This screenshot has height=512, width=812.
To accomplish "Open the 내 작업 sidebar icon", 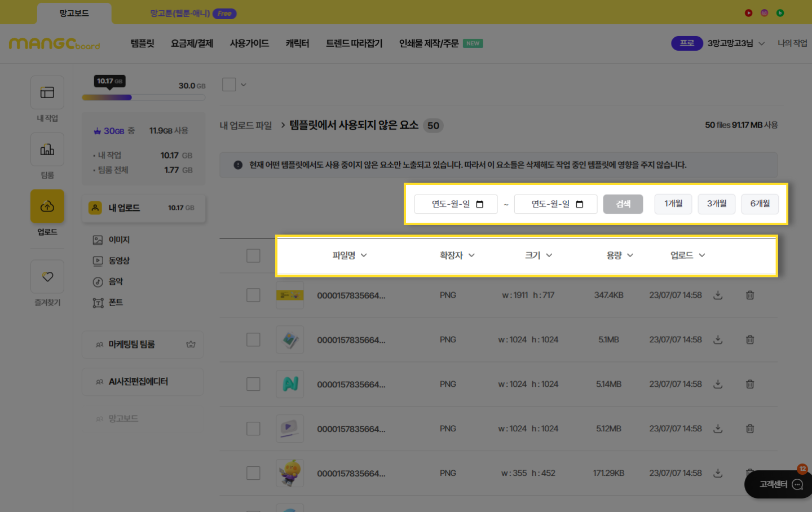I will point(47,93).
